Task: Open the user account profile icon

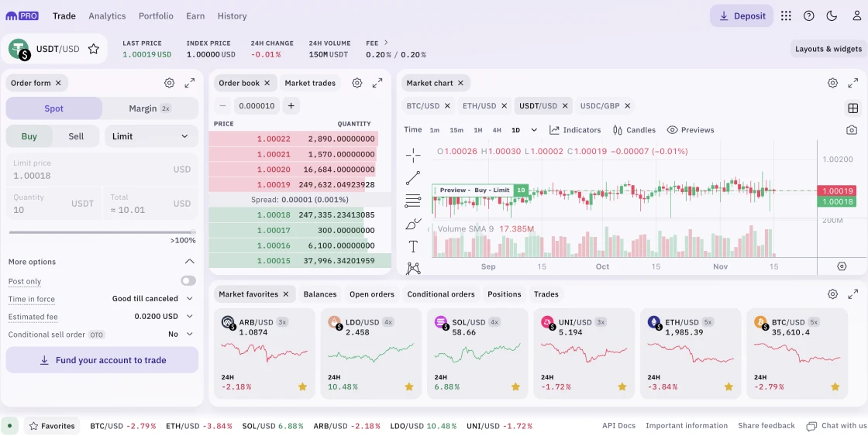Action: point(856,16)
